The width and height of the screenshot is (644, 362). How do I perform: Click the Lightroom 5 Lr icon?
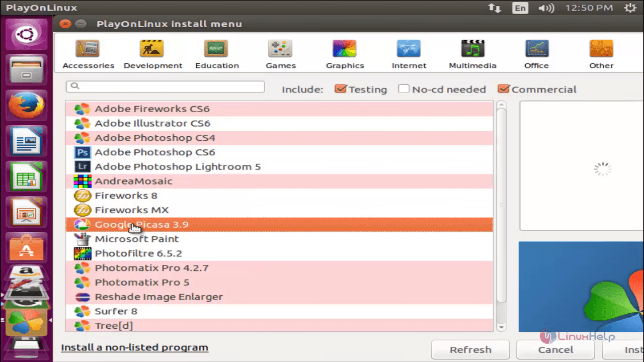[x=82, y=166]
